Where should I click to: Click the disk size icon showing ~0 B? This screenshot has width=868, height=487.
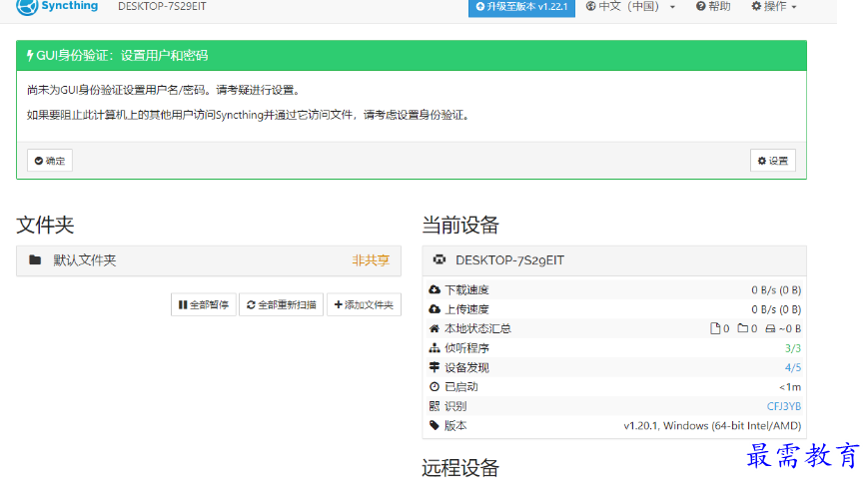[770, 329]
